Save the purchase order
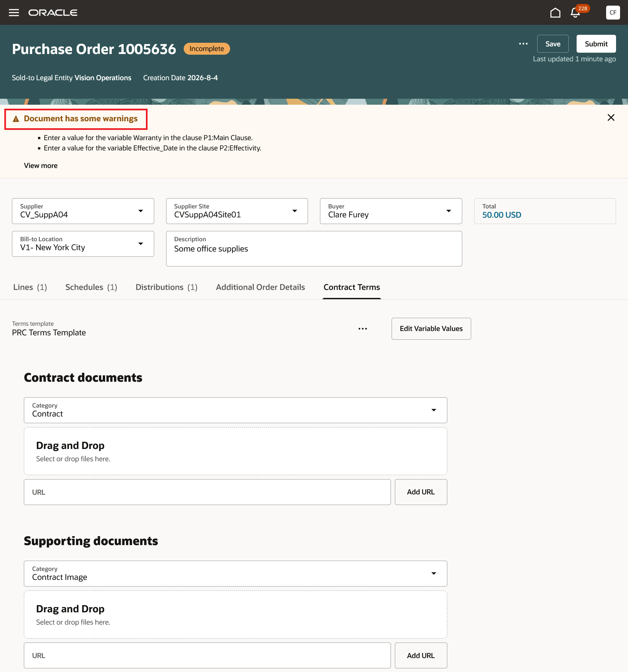Image resolution: width=628 pixels, height=672 pixels. pos(553,44)
